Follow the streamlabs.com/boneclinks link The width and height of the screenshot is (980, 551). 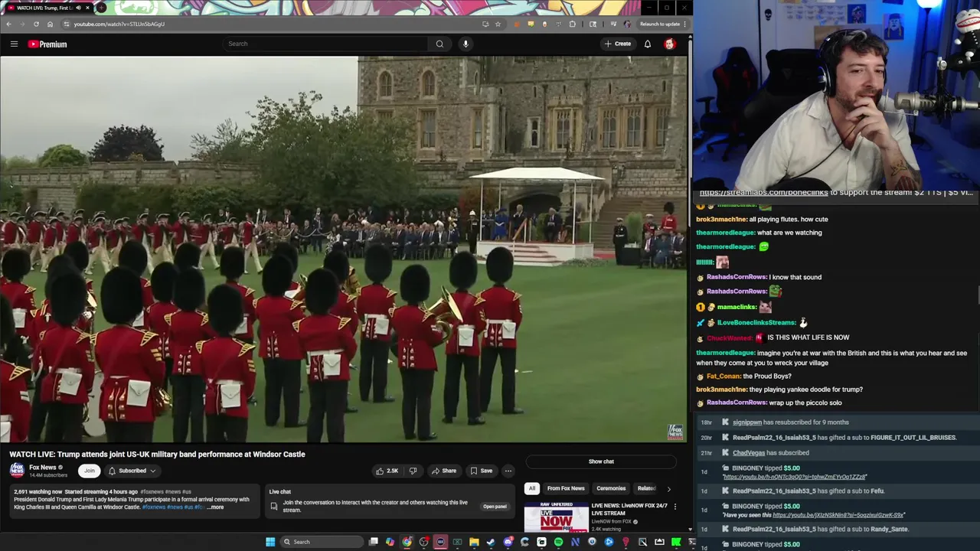coord(763,193)
